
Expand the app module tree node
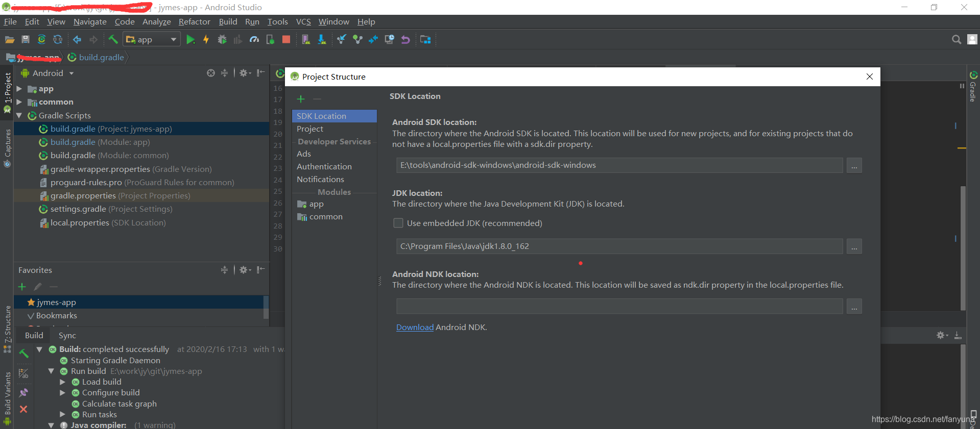tap(19, 89)
